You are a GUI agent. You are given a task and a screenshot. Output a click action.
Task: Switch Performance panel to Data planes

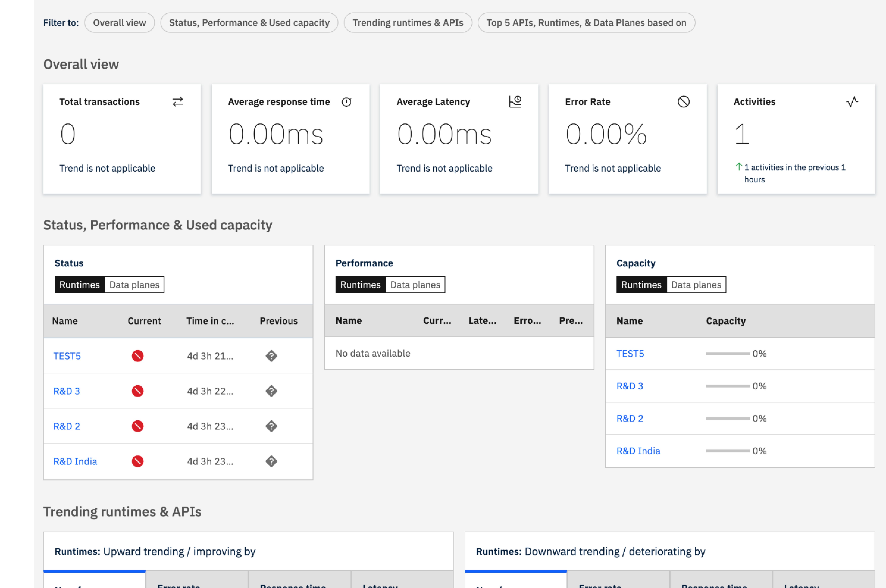(415, 285)
